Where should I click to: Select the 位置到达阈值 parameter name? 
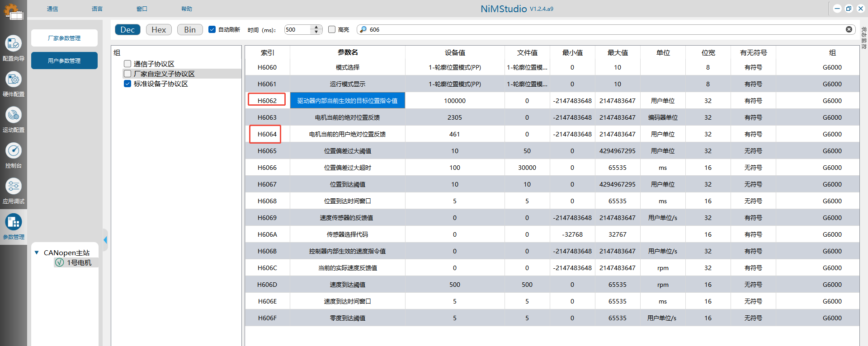348,184
